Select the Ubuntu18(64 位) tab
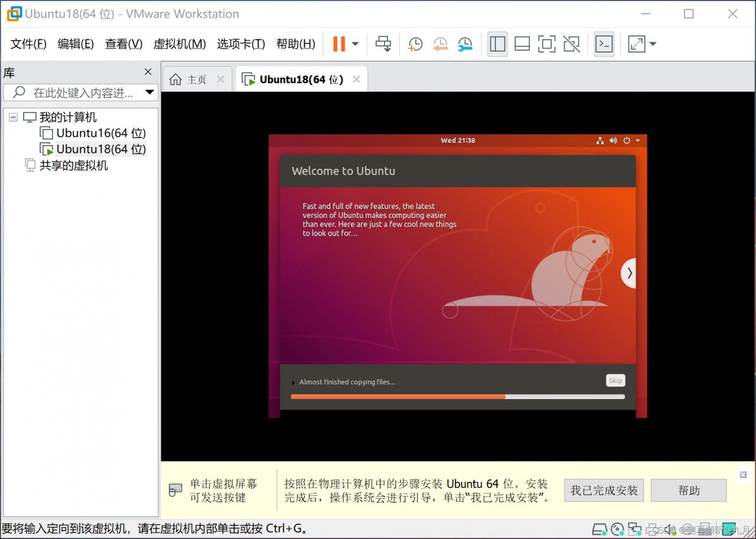 click(301, 80)
